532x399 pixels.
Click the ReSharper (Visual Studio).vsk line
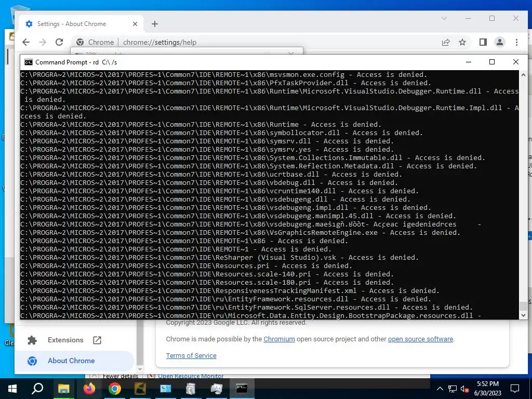(220, 258)
